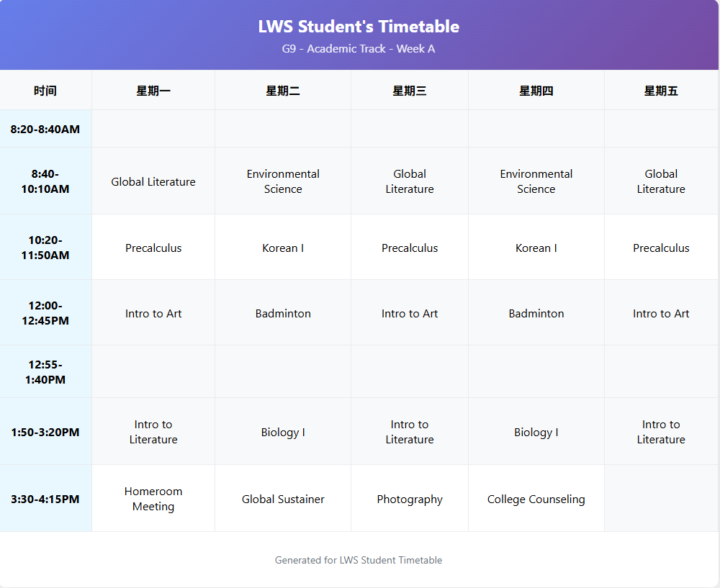Select the College Counseling cell
Screen dimensions: 720x588
tap(536, 499)
